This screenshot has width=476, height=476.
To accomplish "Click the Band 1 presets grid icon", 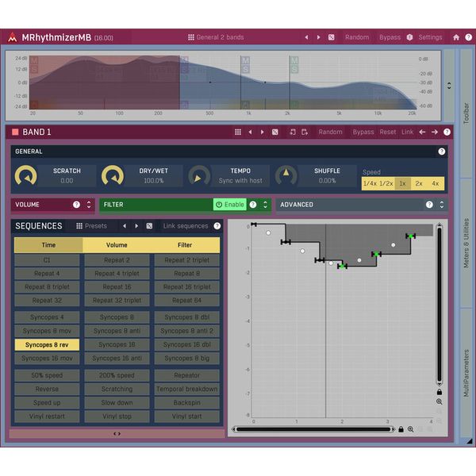I will pos(237,132).
